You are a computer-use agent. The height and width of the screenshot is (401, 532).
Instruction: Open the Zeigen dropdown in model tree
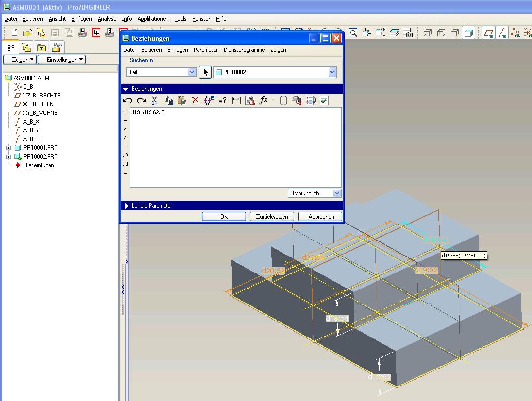pos(20,59)
